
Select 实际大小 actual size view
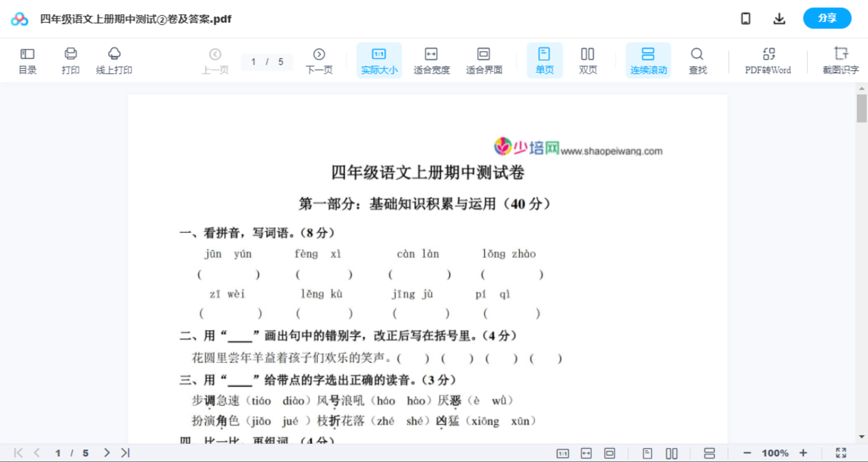(x=379, y=60)
